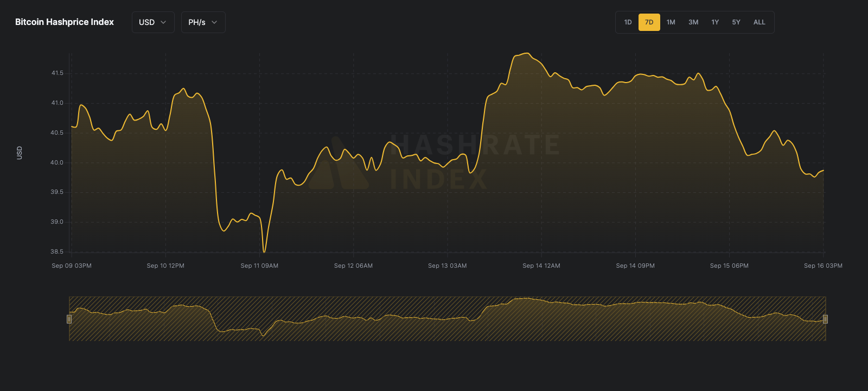This screenshot has height=391, width=868.
Task: Click the navigator overview mini chart
Action: pyautogui.click(x=447, y=319)
